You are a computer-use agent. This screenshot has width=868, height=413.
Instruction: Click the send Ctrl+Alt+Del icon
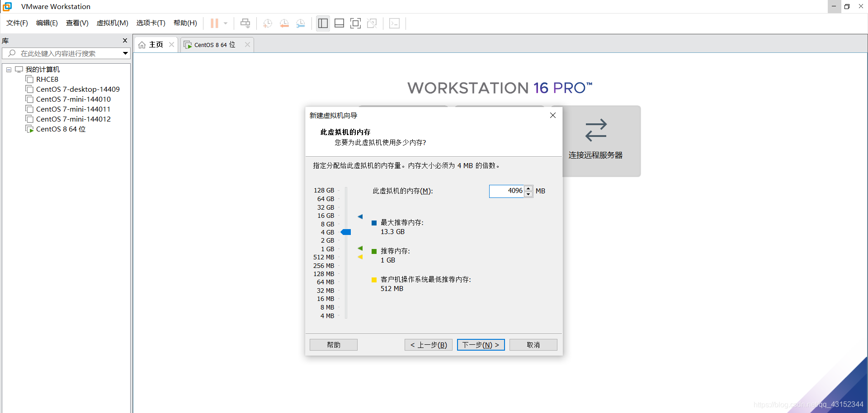[x=245, y=23]
